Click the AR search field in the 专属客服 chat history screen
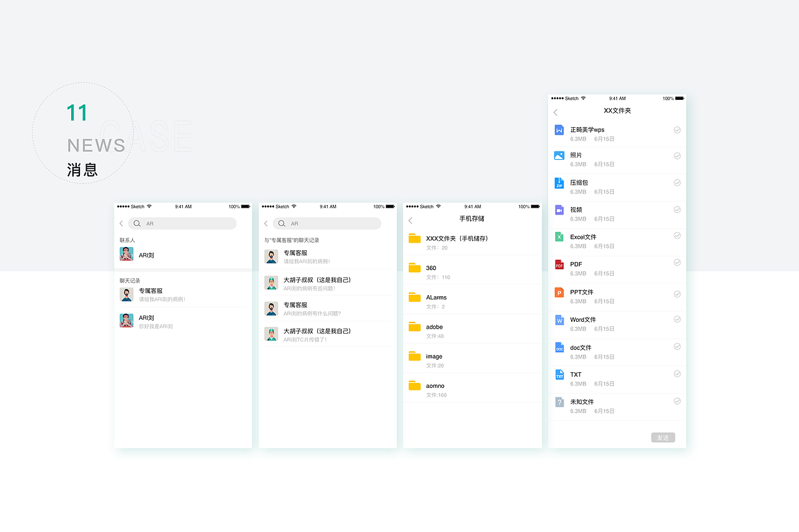This screenshot has width=799, height=532. pyautogui.click(x=327, y=223)
